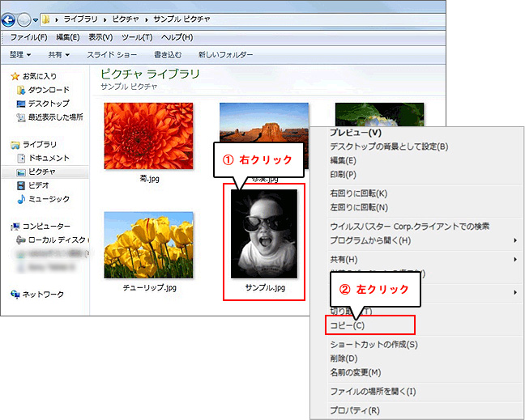Select ネットワーク in the navigation pane
The width and height of the screenshot is (525, 420).
coord(42,295)
